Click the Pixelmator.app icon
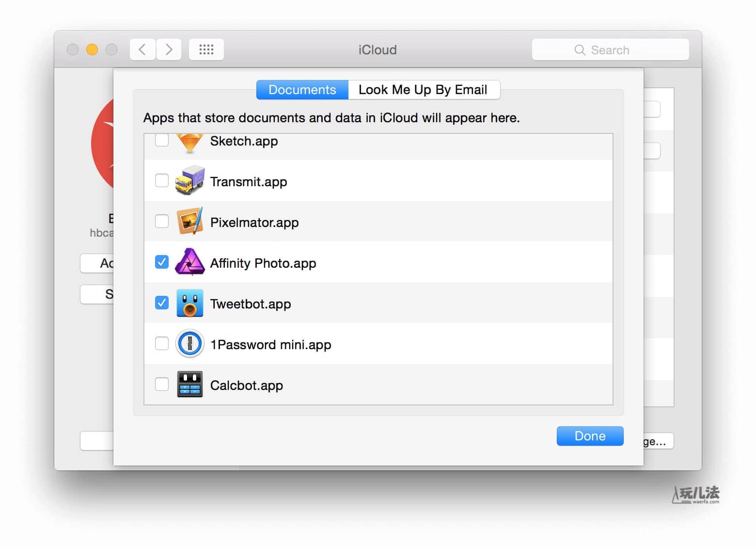The height and width of the screenshot is (548, 756). 189,221
